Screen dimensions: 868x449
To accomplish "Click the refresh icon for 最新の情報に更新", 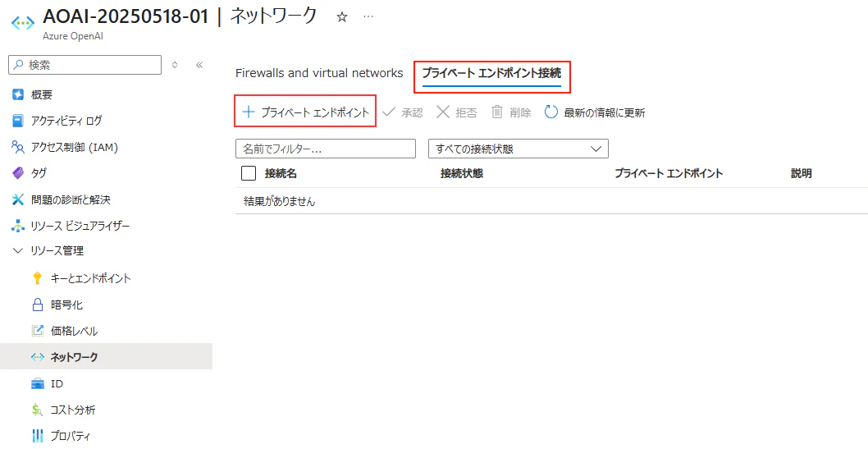I will pyautogui.click(x=550, y=112).
